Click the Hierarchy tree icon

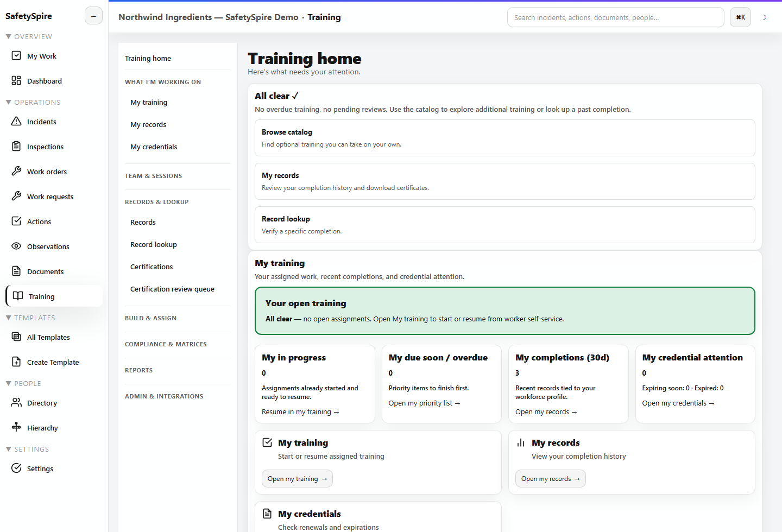coord(16,427)
